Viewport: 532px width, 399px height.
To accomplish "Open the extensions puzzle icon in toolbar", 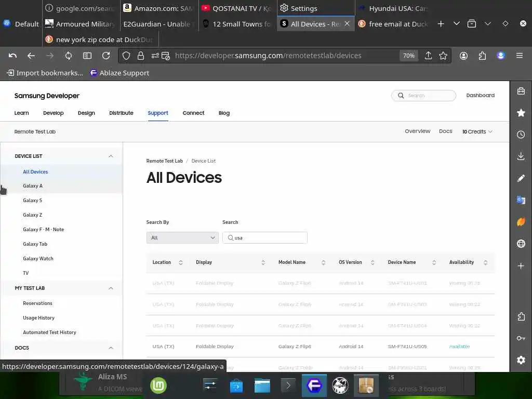I will (x=482, y=56).
